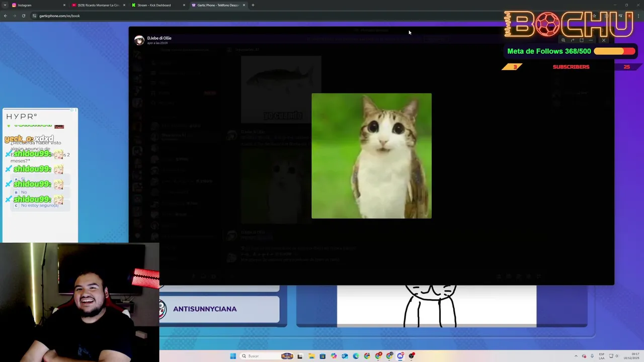Open the Windows Start menu
Screen dimensions: 644x362
233,356
